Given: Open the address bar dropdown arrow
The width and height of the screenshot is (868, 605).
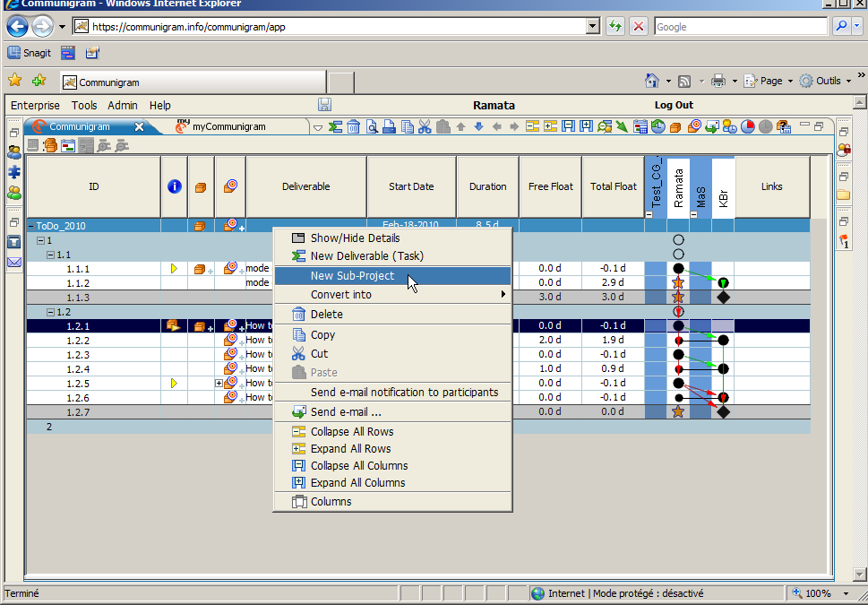Looking at the screenshot, I should [x=593, y=26].
